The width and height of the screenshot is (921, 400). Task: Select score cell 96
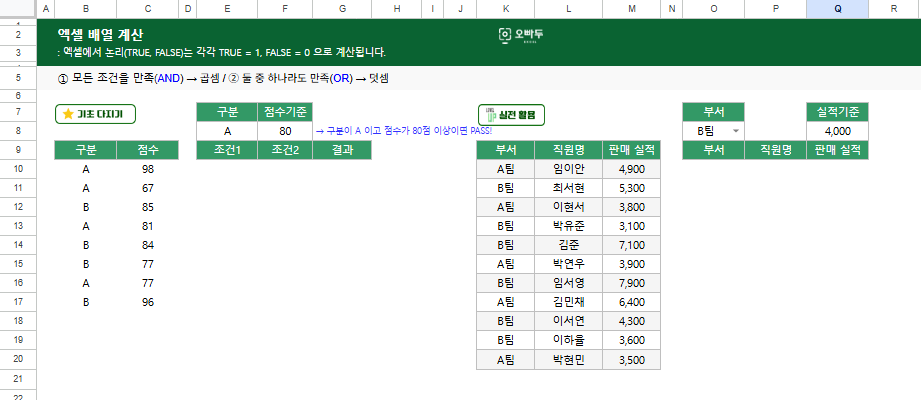point(147,302)
